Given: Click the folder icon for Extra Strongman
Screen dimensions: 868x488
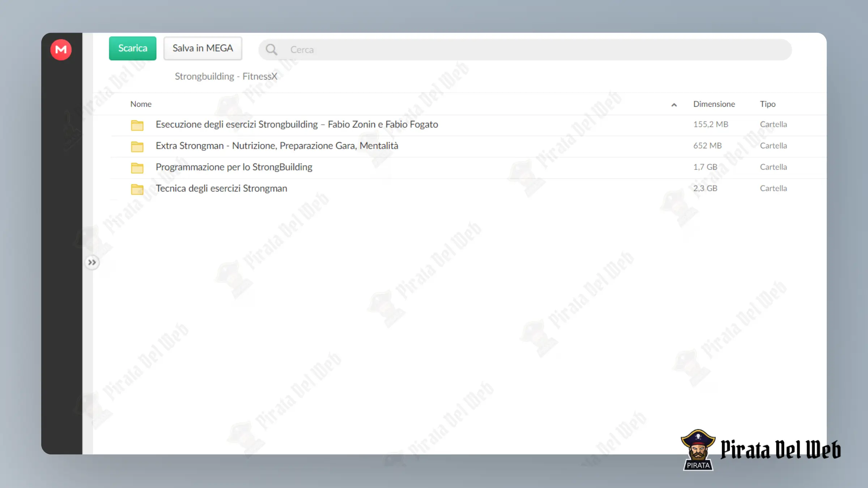Looking at the screenshot, I should click(x=137, y=146).
